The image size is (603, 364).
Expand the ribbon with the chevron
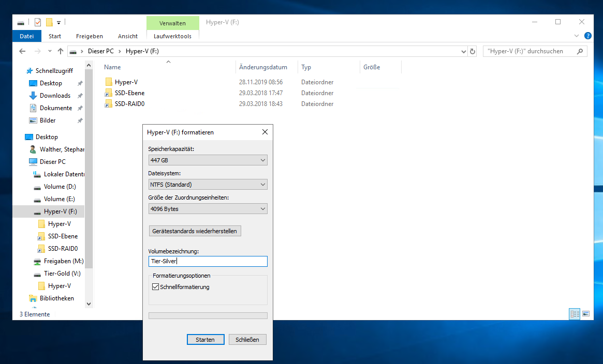(x=577, y=36)
